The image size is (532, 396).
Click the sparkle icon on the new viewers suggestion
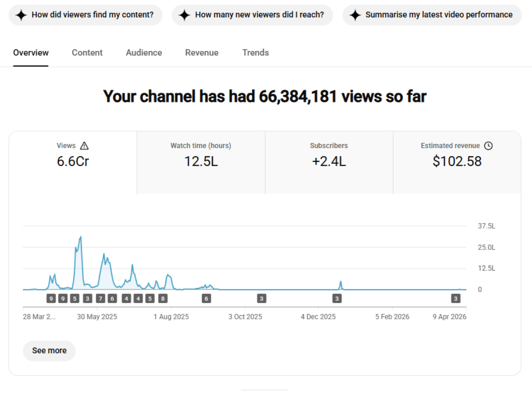pos(184,15)
